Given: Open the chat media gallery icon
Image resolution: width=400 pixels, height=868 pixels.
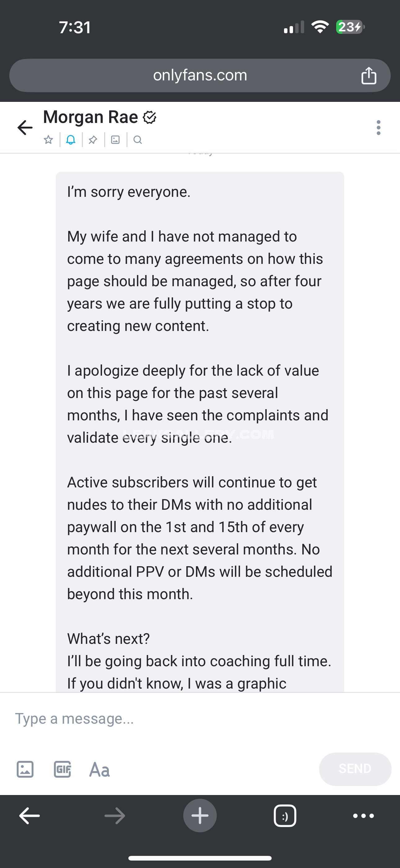Looking at the screenshot, I should coord(115,139).
